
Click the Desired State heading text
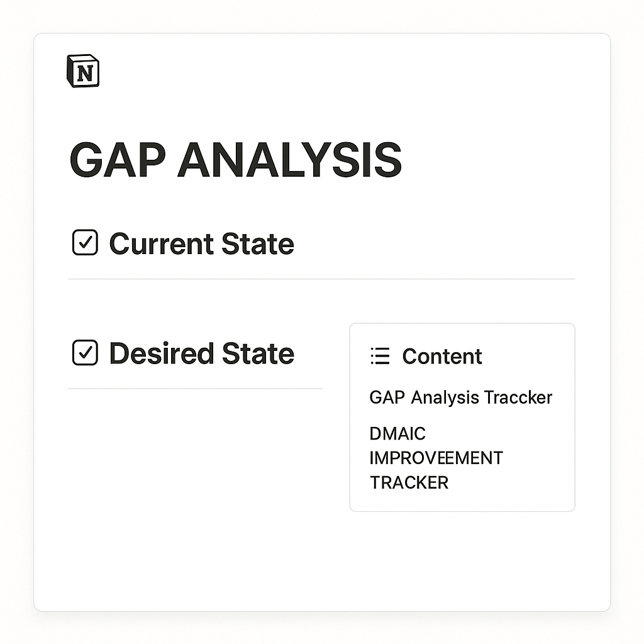[201, 353]
